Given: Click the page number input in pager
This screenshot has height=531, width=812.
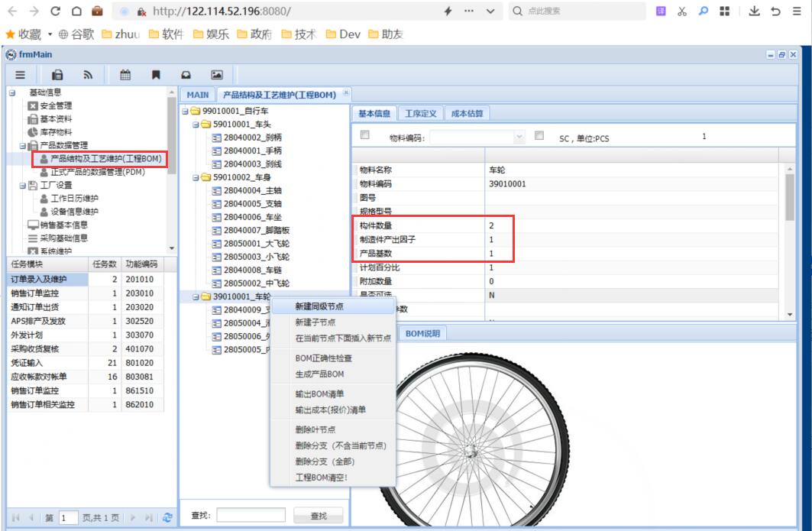Looking at the screenshot, I should (68, 517).
